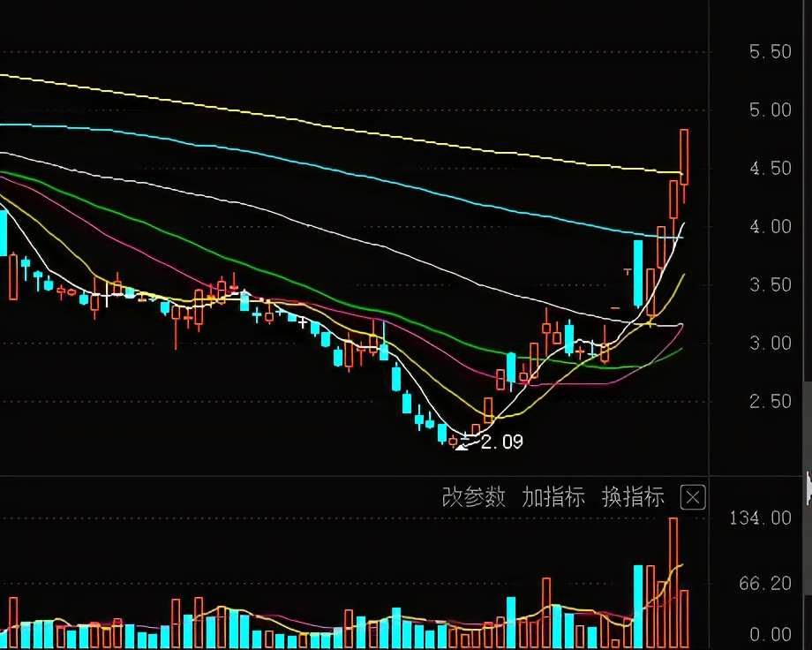Click 换指标 to switch indicator
Image resolution: width=812 pixels, height=650 pixels.
[633, 497]
